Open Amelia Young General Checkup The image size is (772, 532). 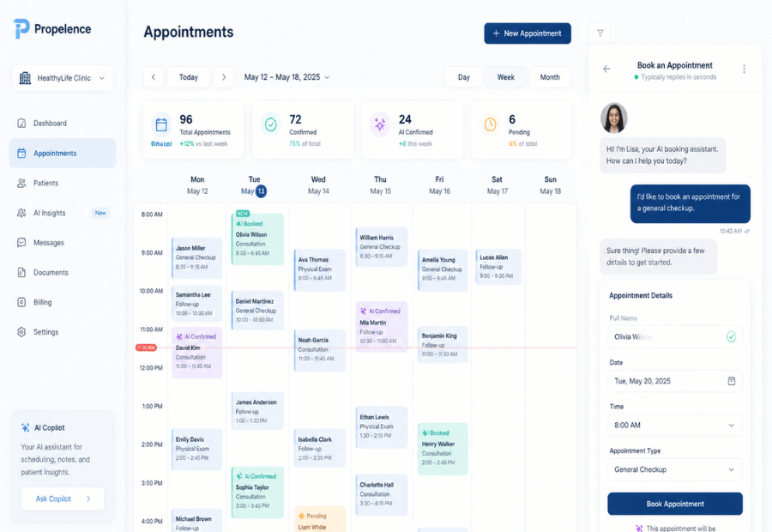442,269
